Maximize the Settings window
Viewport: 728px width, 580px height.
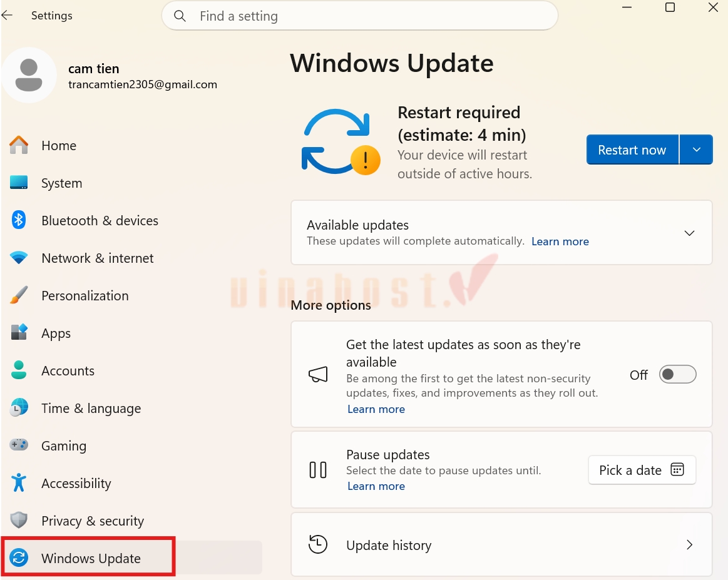pyautogui.click(x=670, y=8)
